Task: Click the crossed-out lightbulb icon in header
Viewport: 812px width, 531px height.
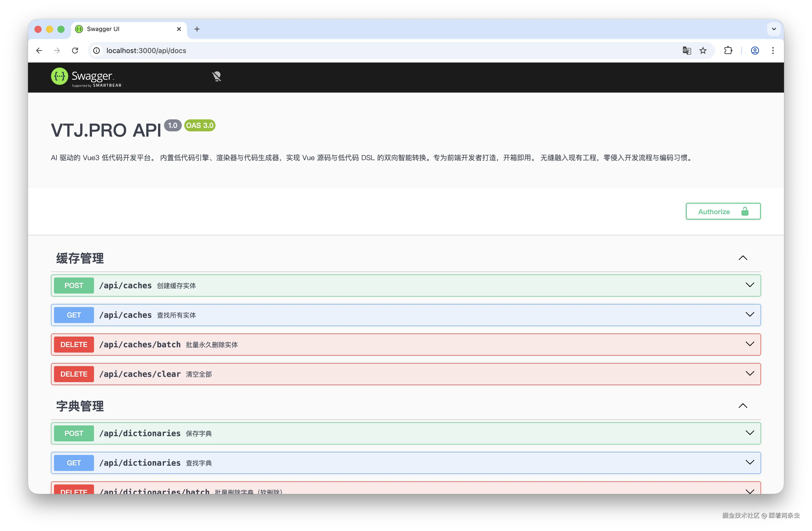Action: point(217,77)
